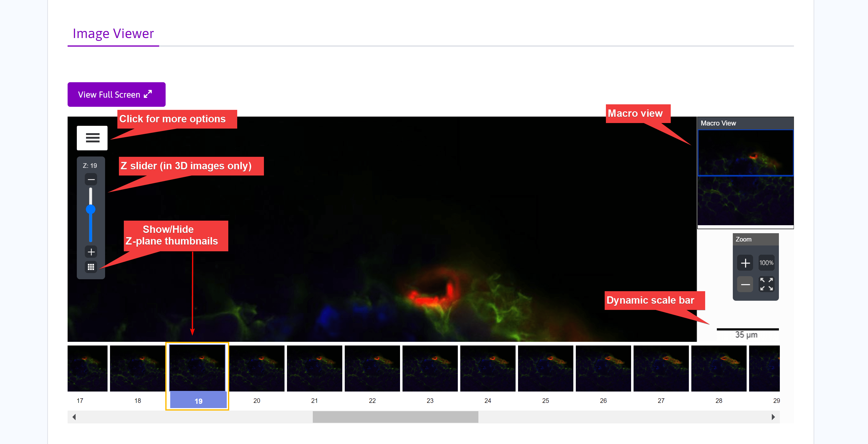Click the Z slider minus button
This screenshot has height=444, width=868.
[x=91, y=180]
